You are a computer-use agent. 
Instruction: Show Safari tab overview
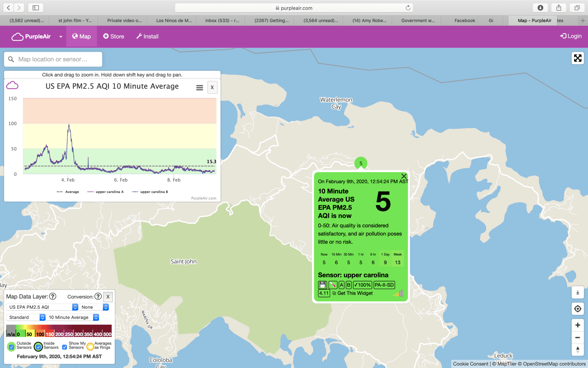click(577, 8)
